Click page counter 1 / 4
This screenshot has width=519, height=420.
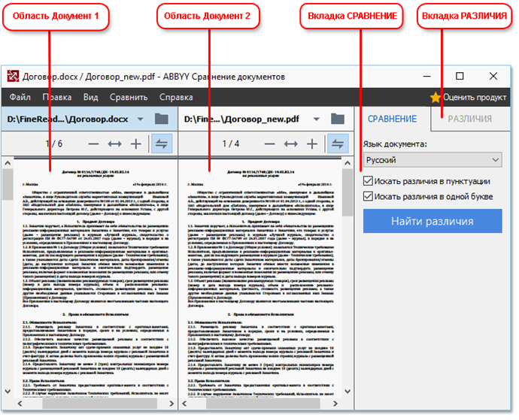[230, 144]
